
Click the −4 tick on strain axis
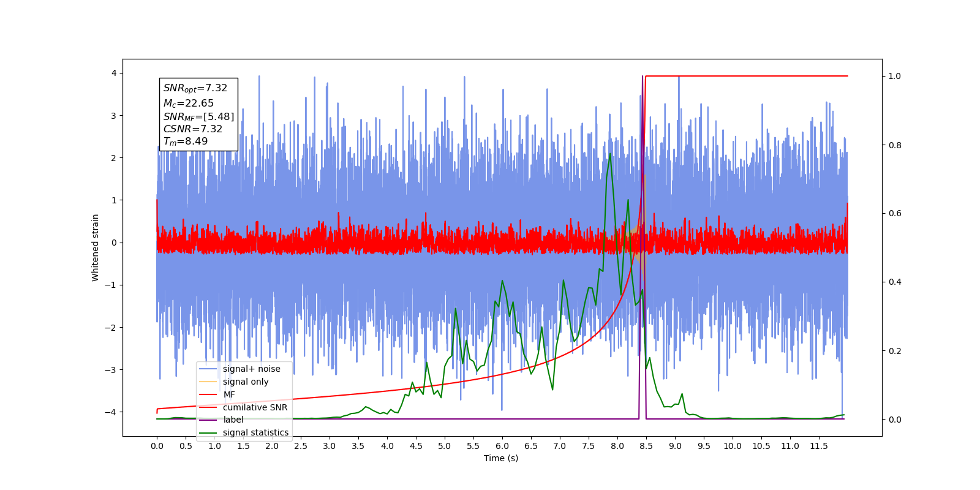110,412
